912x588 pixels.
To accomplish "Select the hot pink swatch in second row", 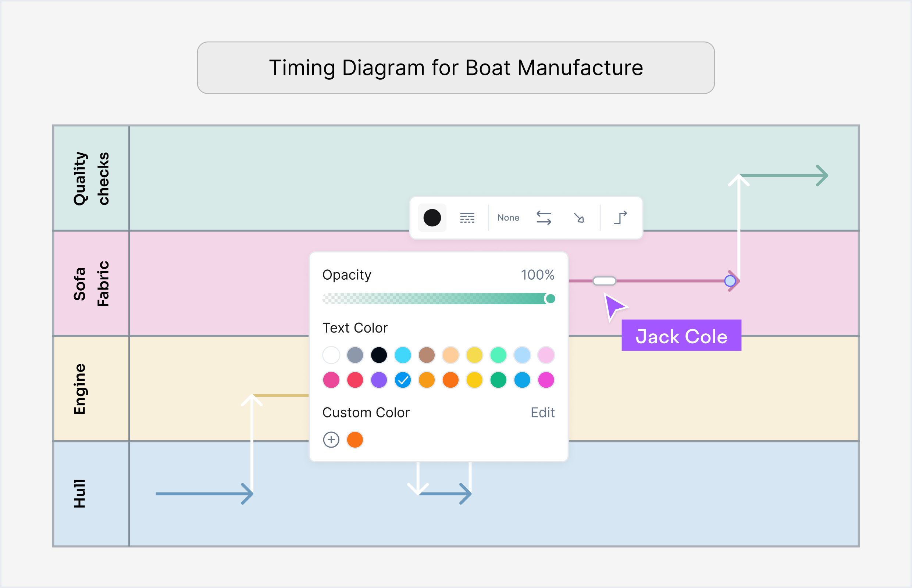I will (331, 380).
